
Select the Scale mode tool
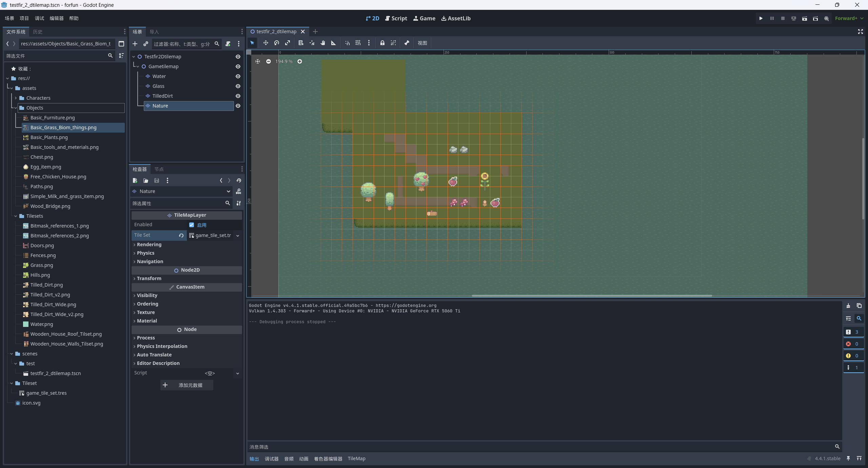point(288,43)
